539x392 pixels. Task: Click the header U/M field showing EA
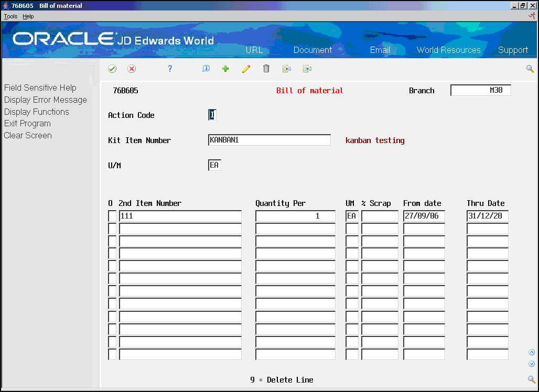pos(214,165)
